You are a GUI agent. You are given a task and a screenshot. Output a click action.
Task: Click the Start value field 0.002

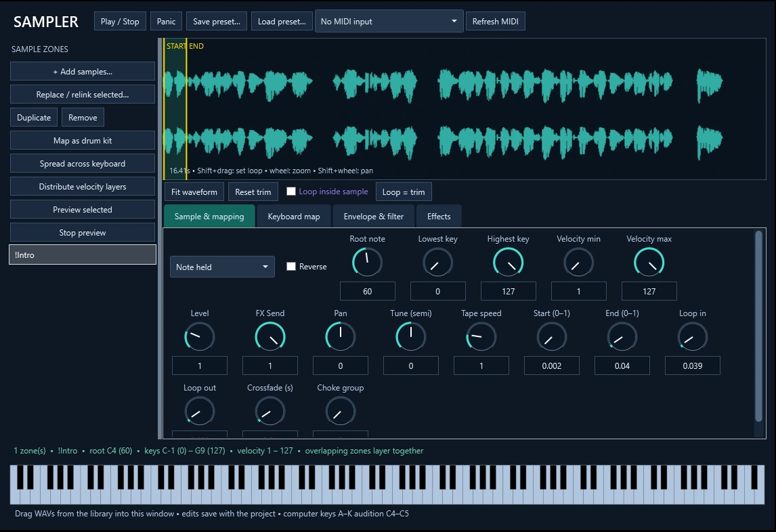pos(551,365)
